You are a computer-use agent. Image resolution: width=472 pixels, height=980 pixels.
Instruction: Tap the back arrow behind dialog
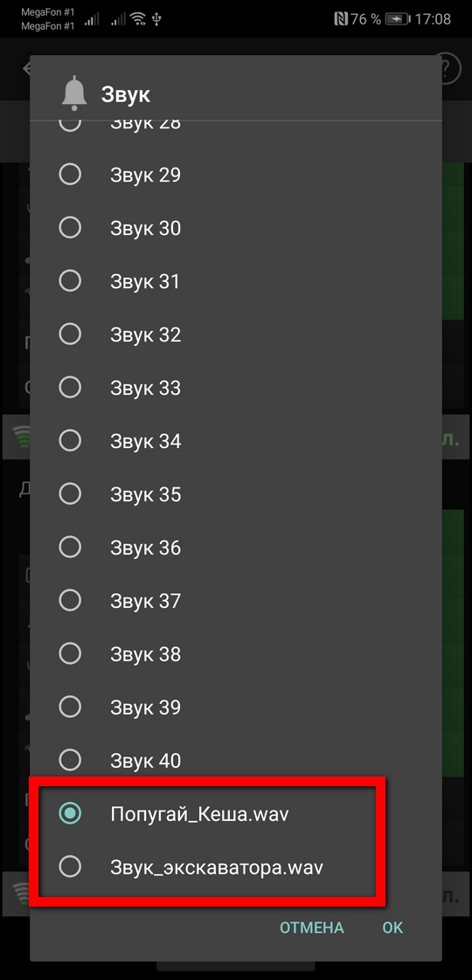click(26, 67)
